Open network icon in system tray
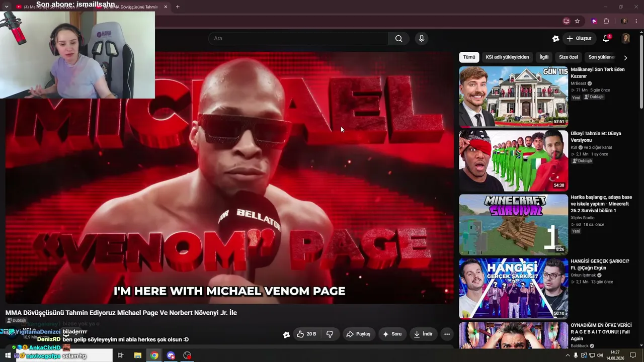 pos(592,355)
